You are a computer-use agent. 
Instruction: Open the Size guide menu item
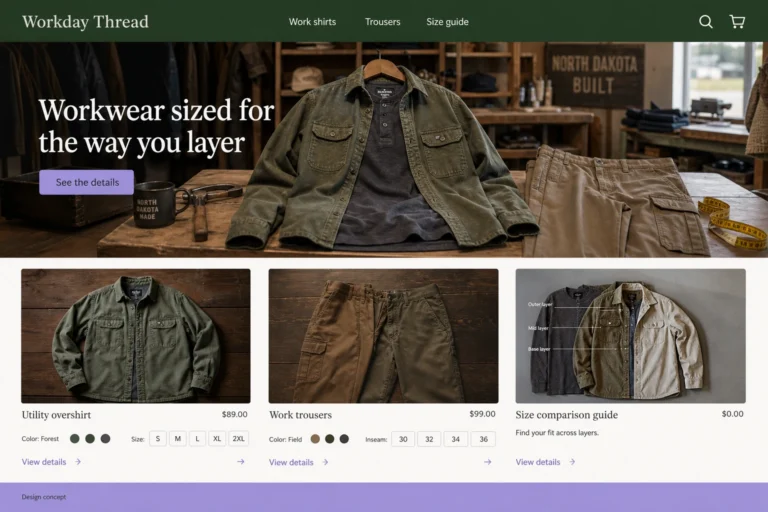click(x=447, y=22)
